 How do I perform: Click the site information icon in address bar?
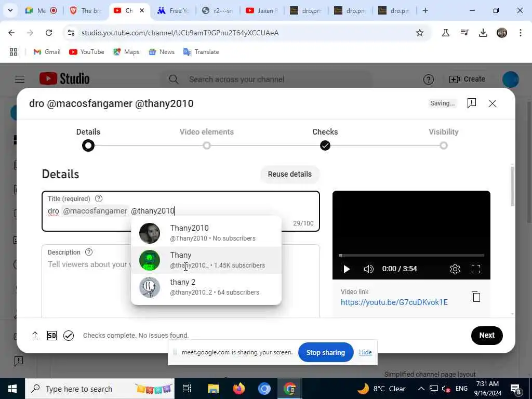click(x=71, y=33)
